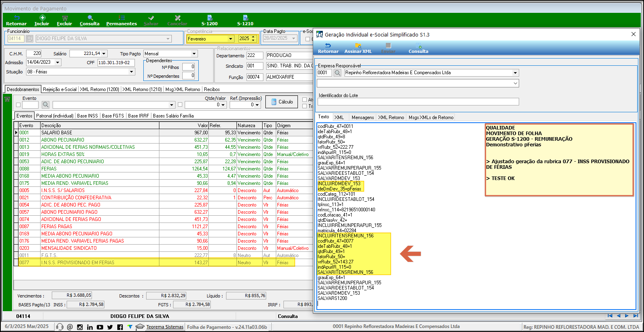The image size is (644, 332).
Task: Click the S-1210 toolbar icon
Action: click(245, 20)
